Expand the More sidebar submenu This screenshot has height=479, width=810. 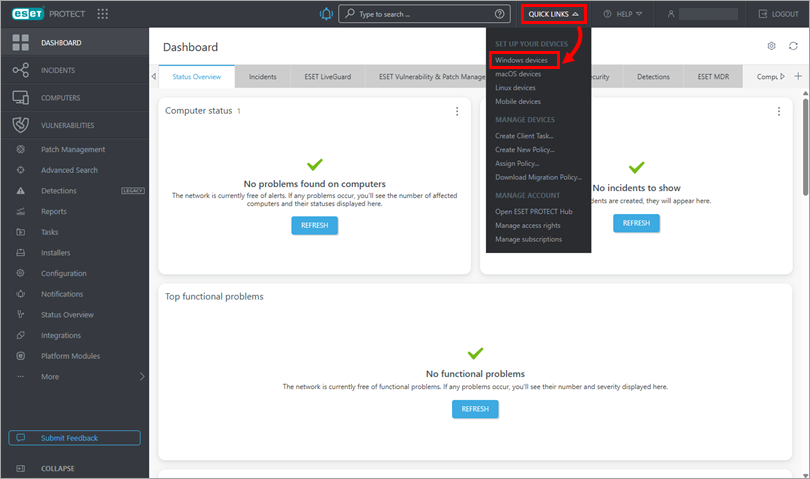[x=75, y=377]
